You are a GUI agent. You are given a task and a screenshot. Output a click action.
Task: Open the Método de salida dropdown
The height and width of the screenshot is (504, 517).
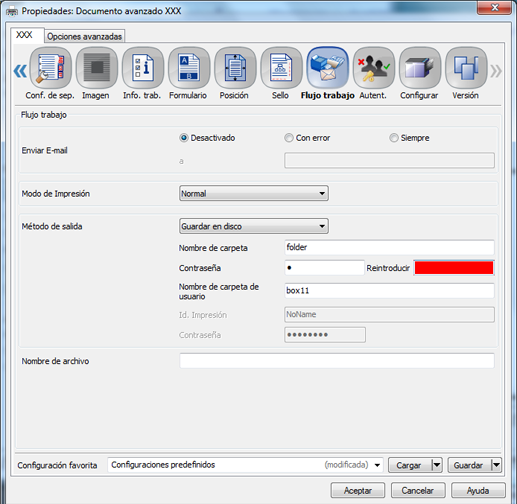coord(254,226)
